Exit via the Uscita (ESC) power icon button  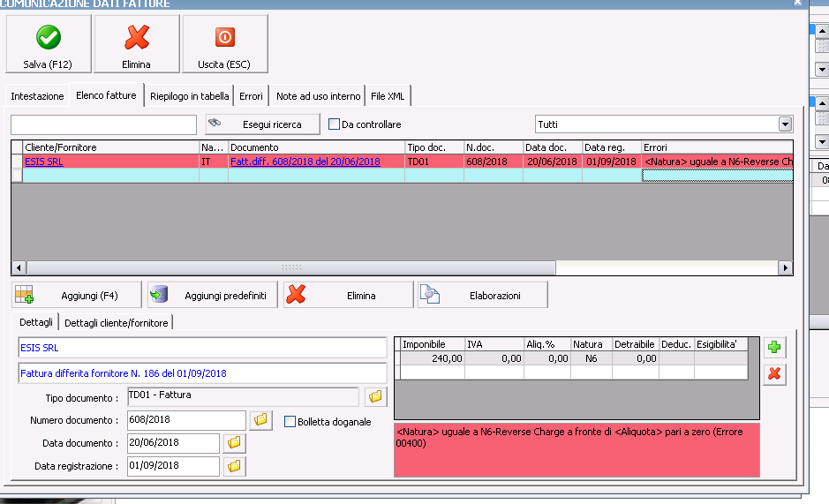click(225, 44)
